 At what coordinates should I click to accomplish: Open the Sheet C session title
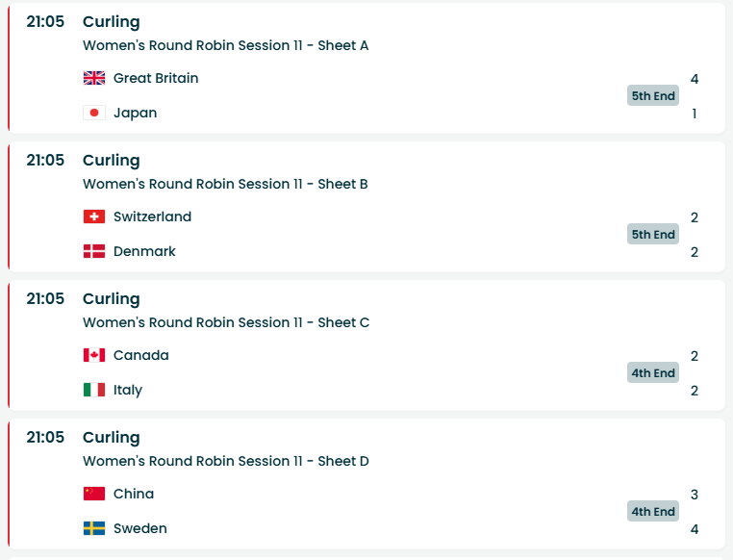tap(225, 322)
